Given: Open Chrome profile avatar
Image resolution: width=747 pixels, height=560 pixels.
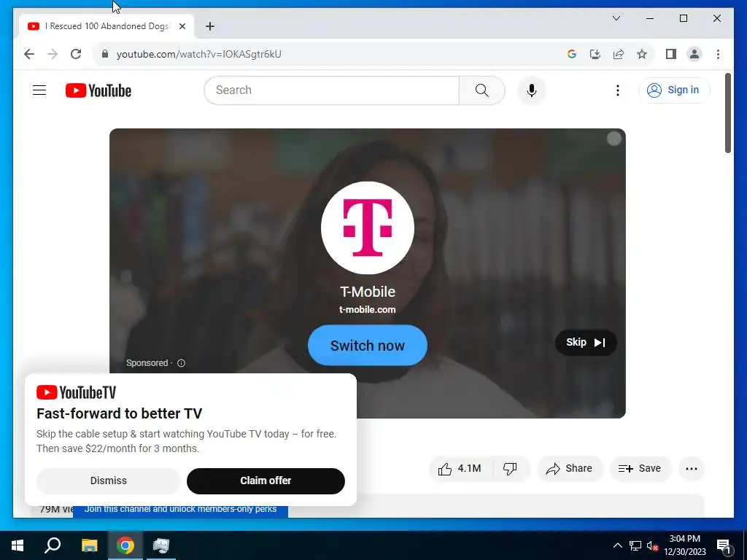Looking at the screenshot, I should pyautogui.click(x=694, y=54).
